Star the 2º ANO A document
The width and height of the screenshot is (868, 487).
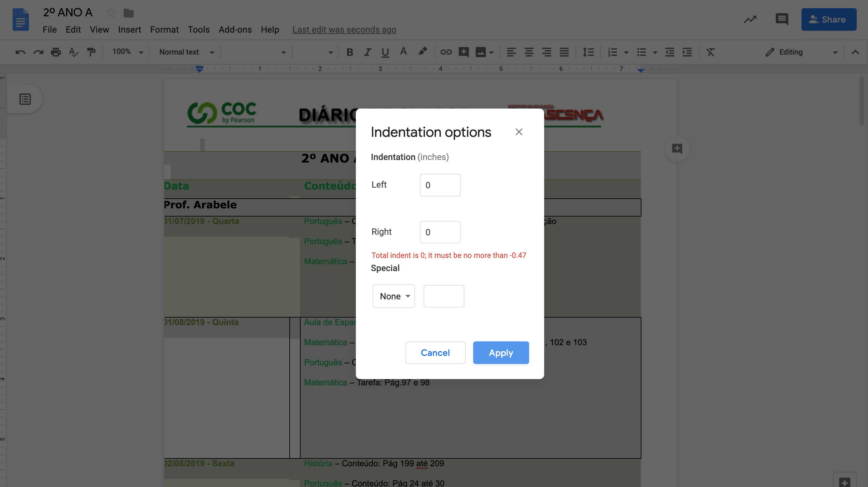(x=111, y=13)
